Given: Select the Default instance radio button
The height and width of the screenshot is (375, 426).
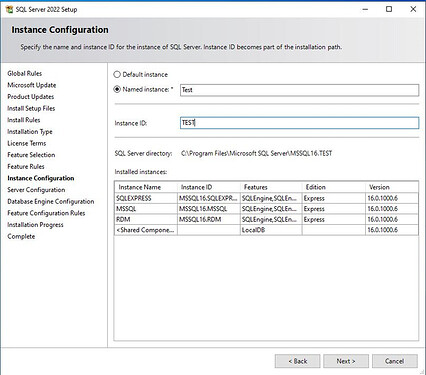Looking at the screenshot, I should pos(117,74).
